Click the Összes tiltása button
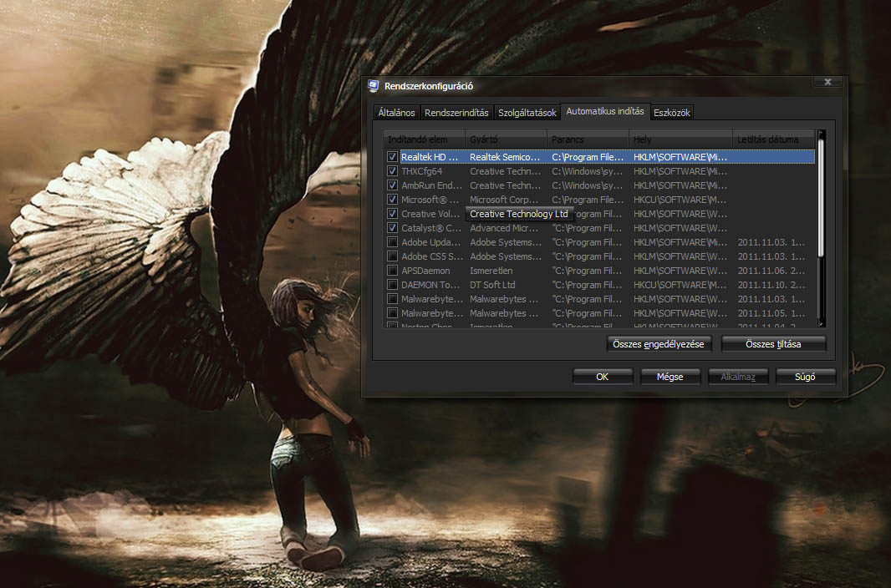This screenshot has width=891, height=588. tap(773, 344)
